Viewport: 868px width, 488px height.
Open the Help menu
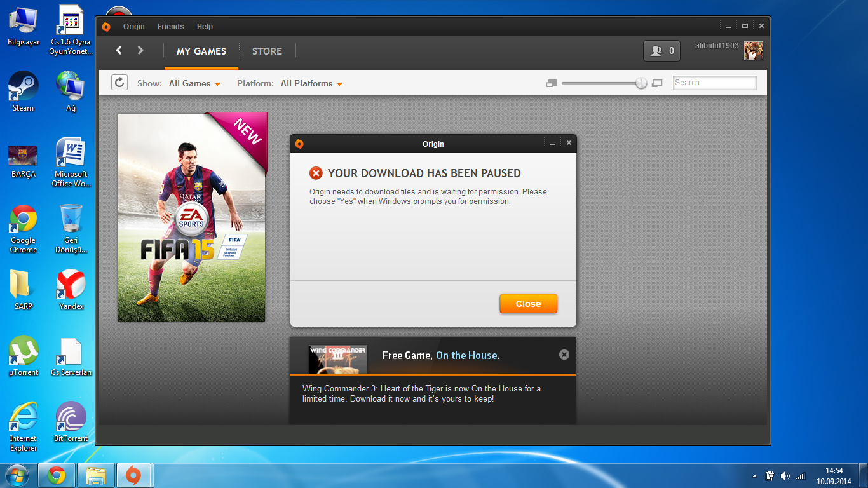click(205, 27)
